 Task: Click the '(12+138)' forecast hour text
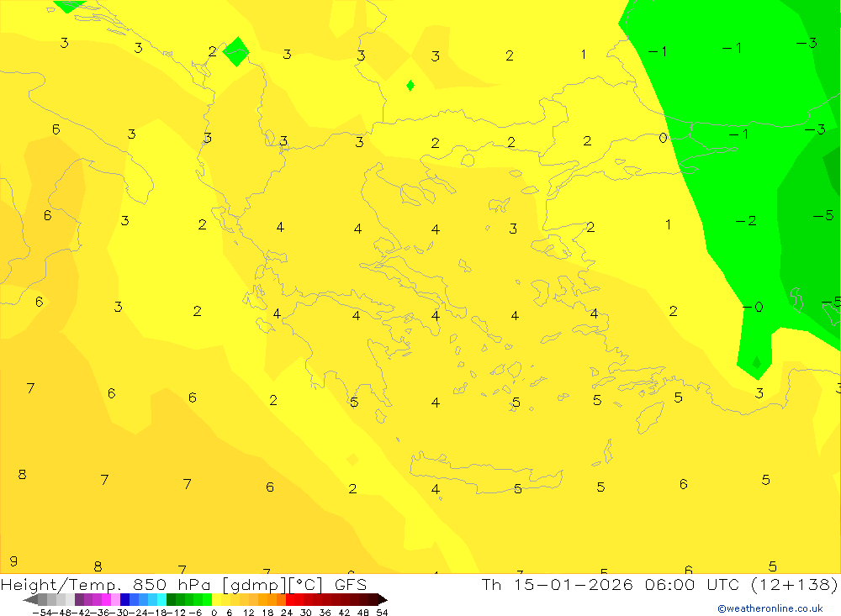(x=794, y=584)
